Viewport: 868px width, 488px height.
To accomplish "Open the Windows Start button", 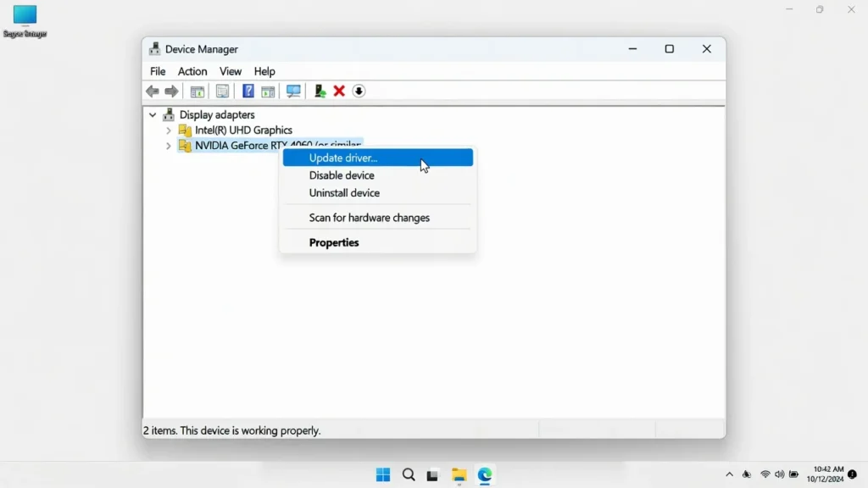I will coord(383,474).
